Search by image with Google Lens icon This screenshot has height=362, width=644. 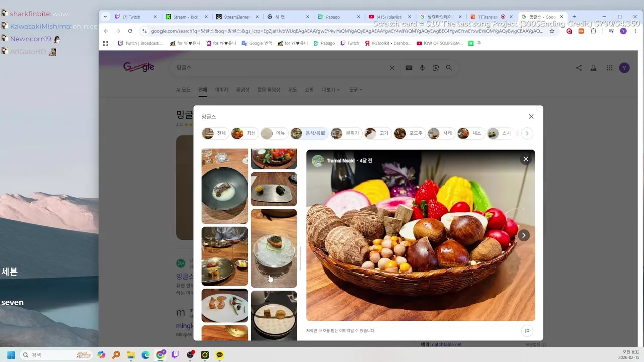point(436,68)
